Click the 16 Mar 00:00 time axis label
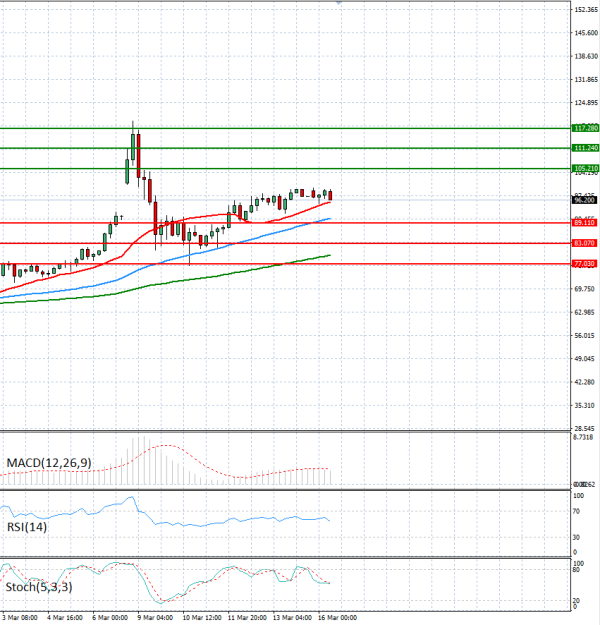Screen dimensions: 600x625 [x=338, y=618]
